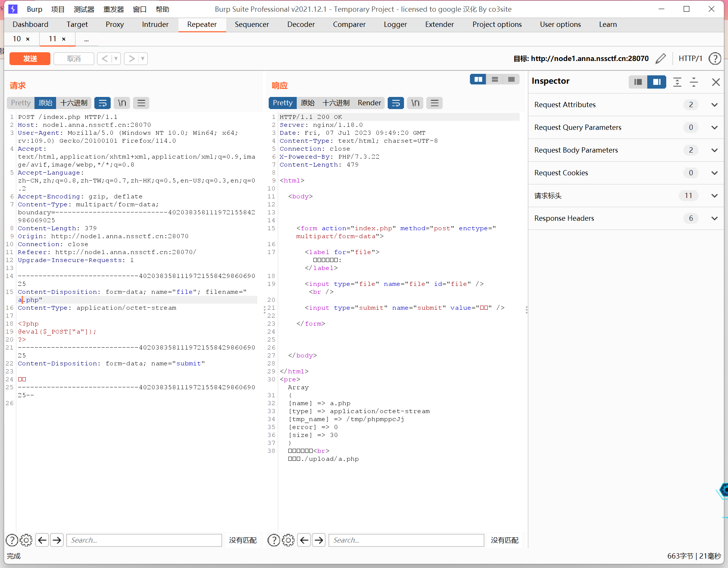
Task: Open new Repeater tab with ellipsis
Action: (86, 39)
